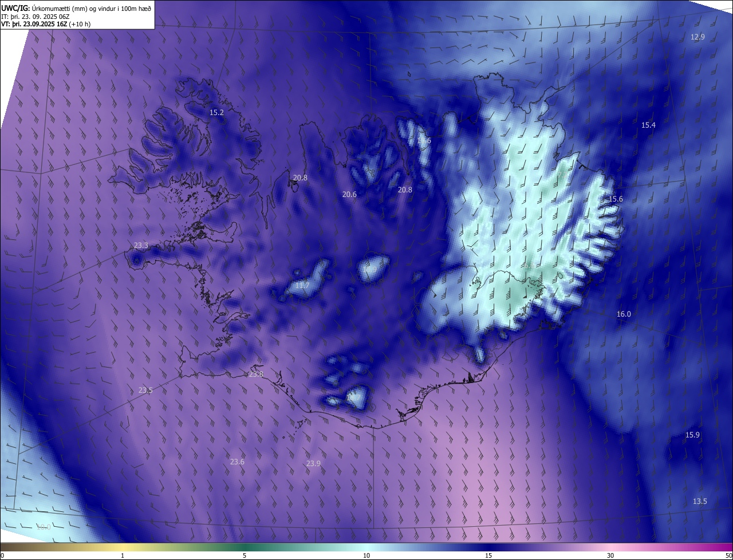Image resolution: width=733 pixels, height=560 pixels.
Task: Click the 16.0 value label on the map
Action: pos(624,314)
